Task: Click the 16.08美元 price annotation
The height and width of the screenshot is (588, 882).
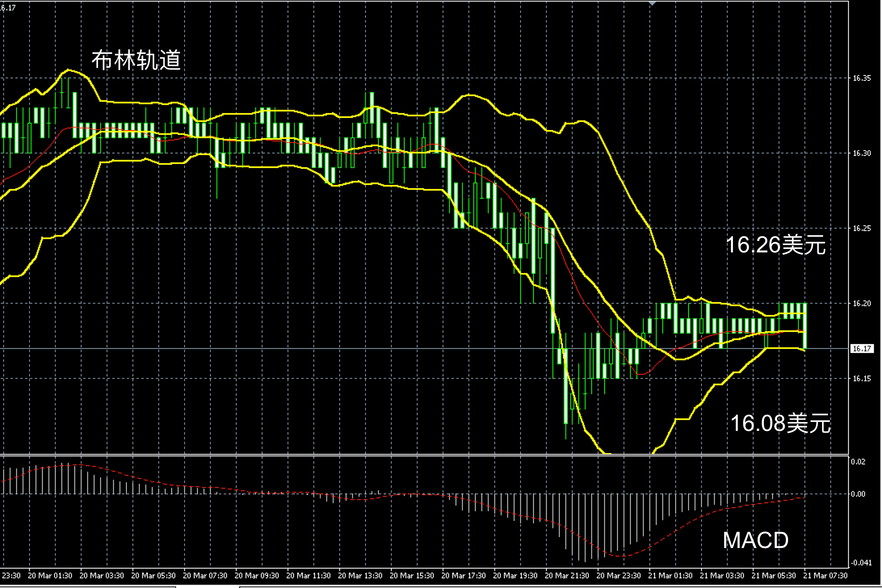Action: 781,423
